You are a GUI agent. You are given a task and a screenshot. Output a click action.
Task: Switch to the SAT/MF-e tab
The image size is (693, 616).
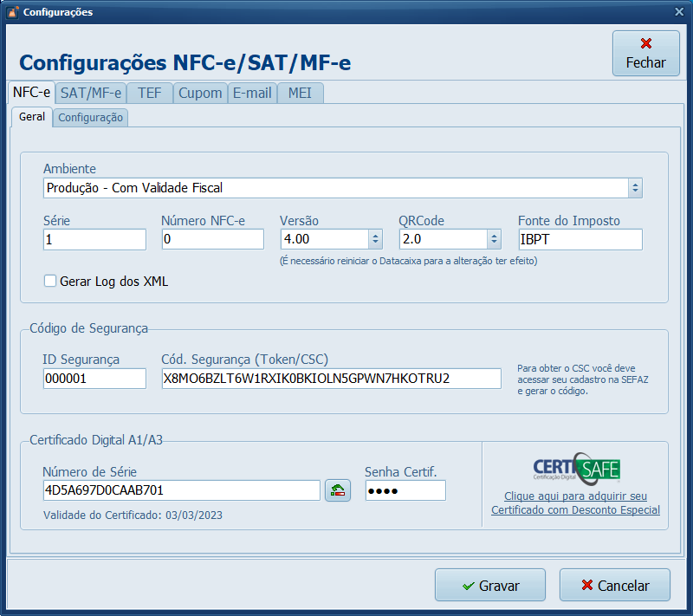tap(89, 93)
